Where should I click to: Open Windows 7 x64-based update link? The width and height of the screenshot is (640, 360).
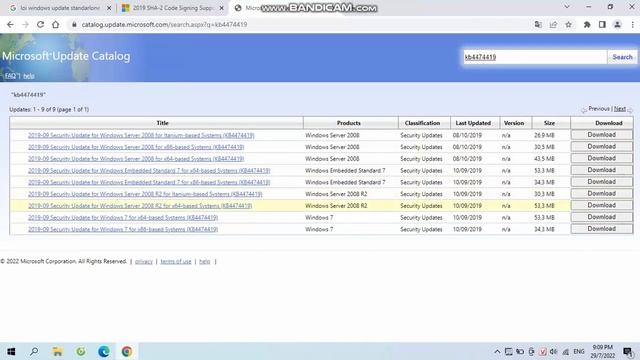pos(123,218)
